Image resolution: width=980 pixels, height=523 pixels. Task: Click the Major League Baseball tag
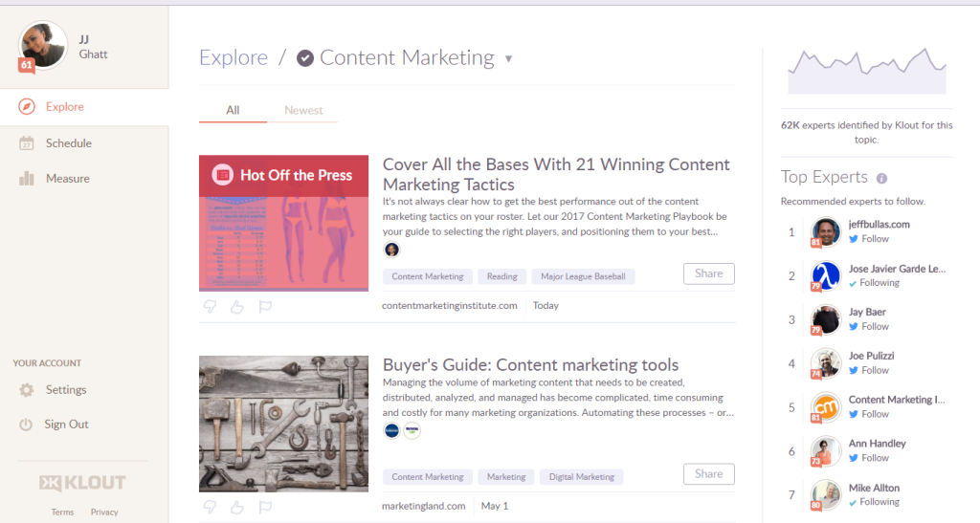point(583,276)
